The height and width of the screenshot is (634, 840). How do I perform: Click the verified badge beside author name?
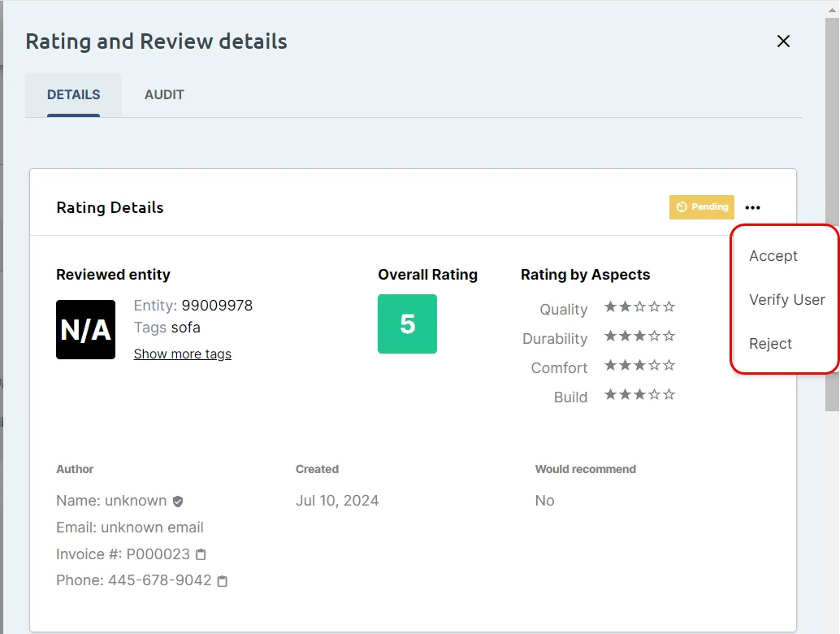[178, 501]
